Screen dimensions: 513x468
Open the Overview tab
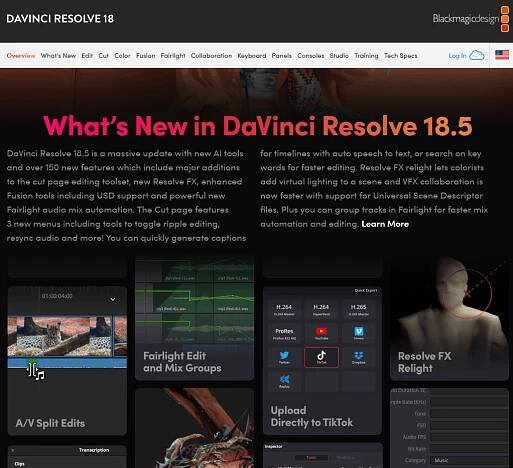point(21,56)
